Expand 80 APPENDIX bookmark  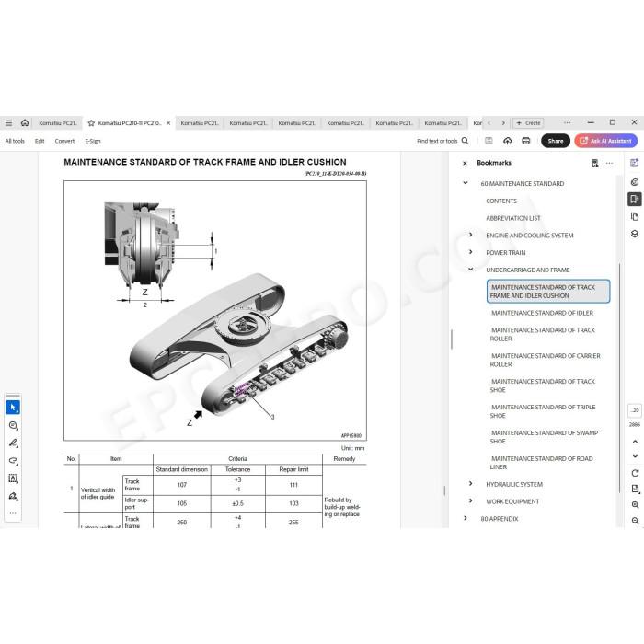(x=466, y=518)
